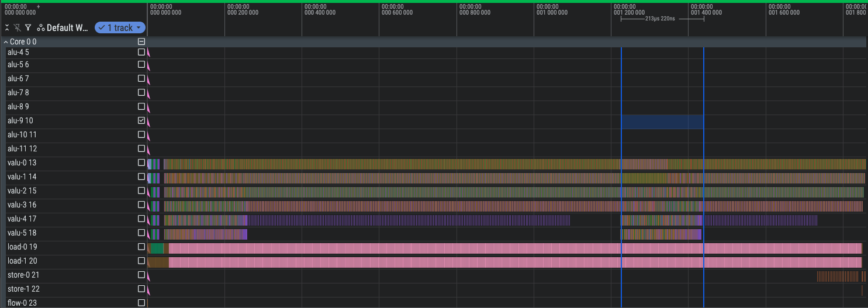Collapse the Core 0 0 group
Screen dimensions: 868x308
coord(5,41)
